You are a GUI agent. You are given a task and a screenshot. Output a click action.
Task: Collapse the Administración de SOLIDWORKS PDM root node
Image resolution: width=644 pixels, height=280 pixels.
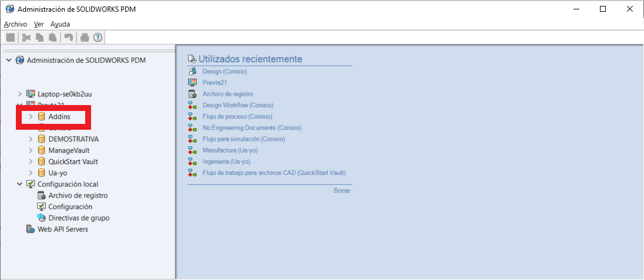[9, 60]
